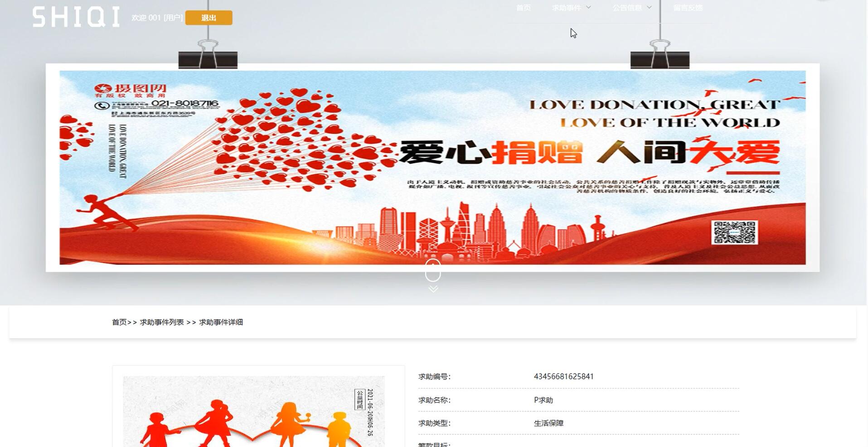Click the help request poster thumbnail
The height and width of the screenshot is (447, 868).
click(x=254, y=411)
